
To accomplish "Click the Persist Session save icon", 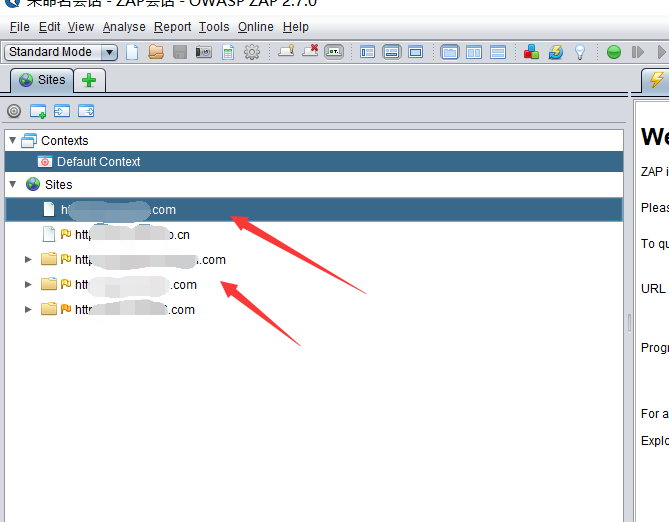I will pos(180,52).
